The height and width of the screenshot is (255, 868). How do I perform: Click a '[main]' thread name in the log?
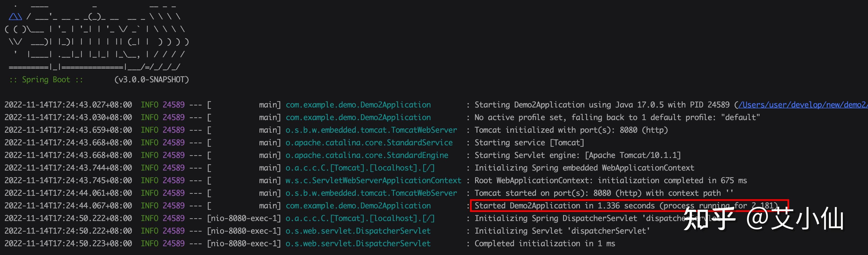269,105
